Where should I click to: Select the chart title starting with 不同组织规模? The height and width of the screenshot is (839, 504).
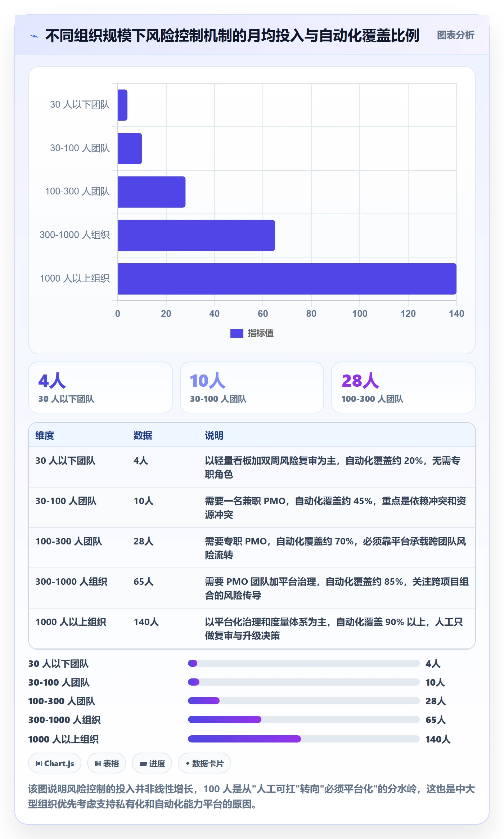pyautogui.click(x=232, y=36)
